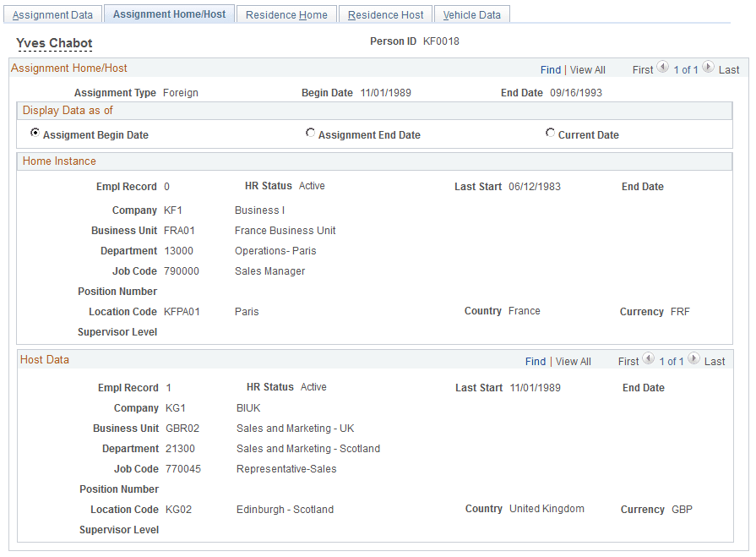Click View All in Assignment Home/Host header
The height and width of the screenshot is (557, 756).
tap(587, 69)
